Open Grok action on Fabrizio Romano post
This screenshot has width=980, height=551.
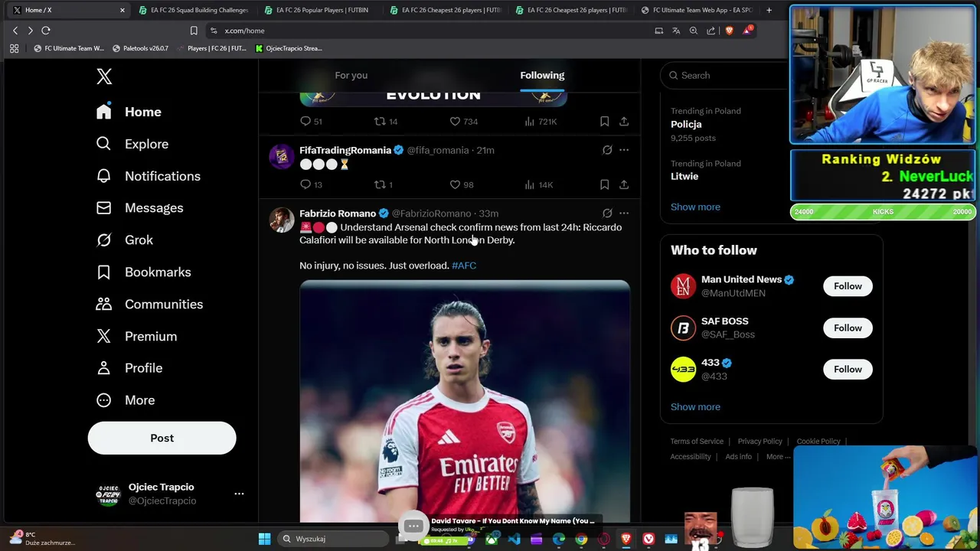(607, 214)
